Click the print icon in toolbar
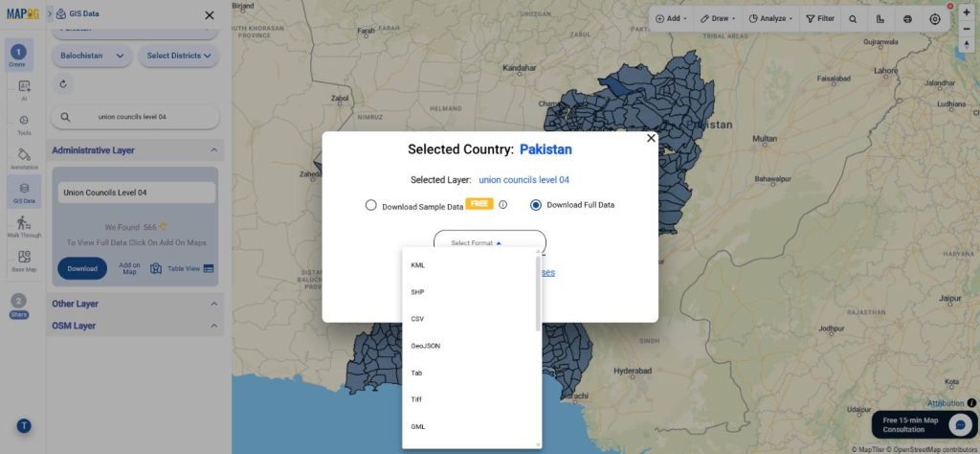Image resolution: width=980 pixels, height=454 pixels. tap(907, 19)
